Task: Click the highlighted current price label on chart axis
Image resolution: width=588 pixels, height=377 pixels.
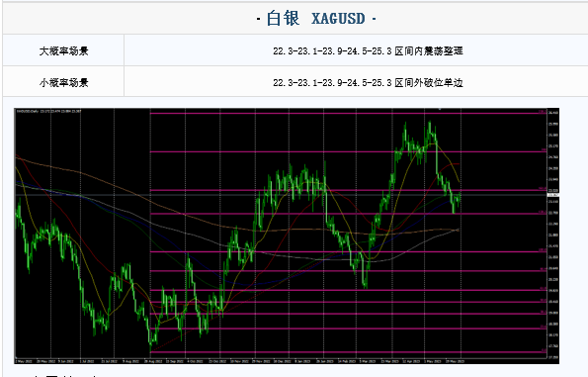Action: [553, 195]
